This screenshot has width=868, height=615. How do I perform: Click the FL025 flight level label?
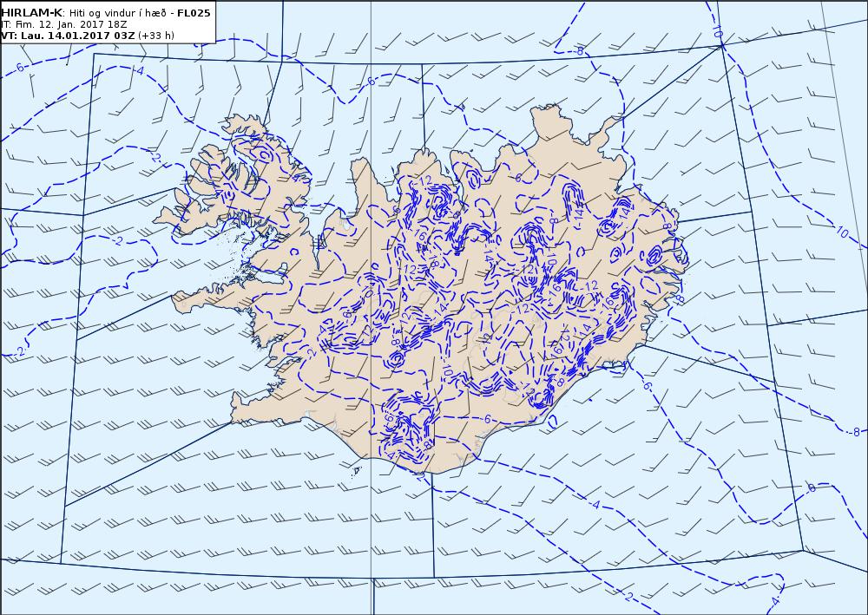[x=194, y=13]
